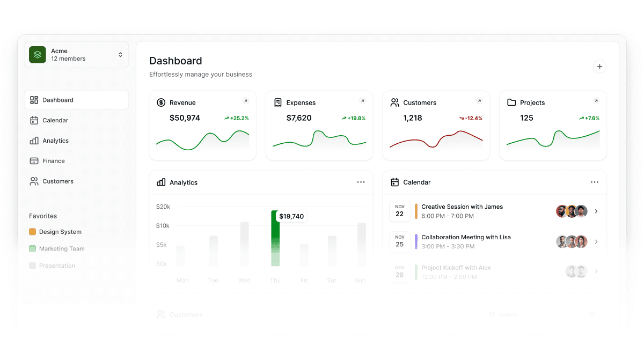Open the Analytics panel options menu
Image resolution: width=644 pixels, height=338 pixels.
[361, 182]
